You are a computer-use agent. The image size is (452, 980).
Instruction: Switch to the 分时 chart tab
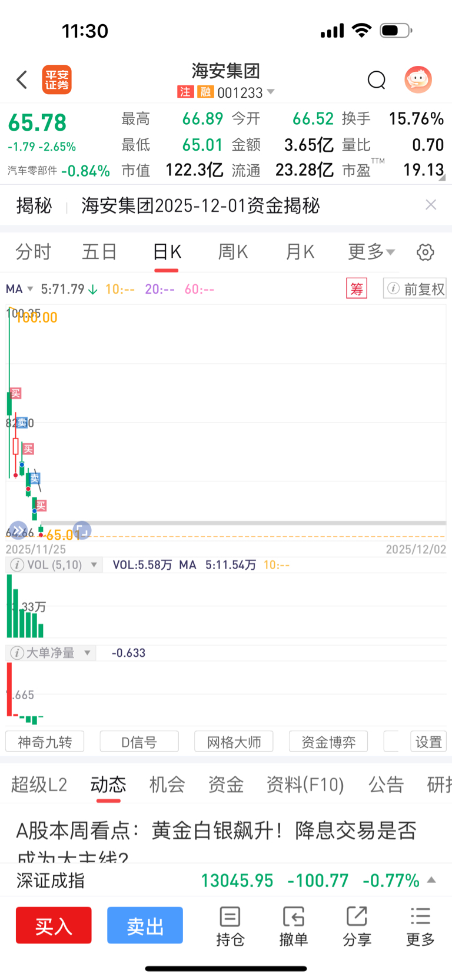[33, 252]
